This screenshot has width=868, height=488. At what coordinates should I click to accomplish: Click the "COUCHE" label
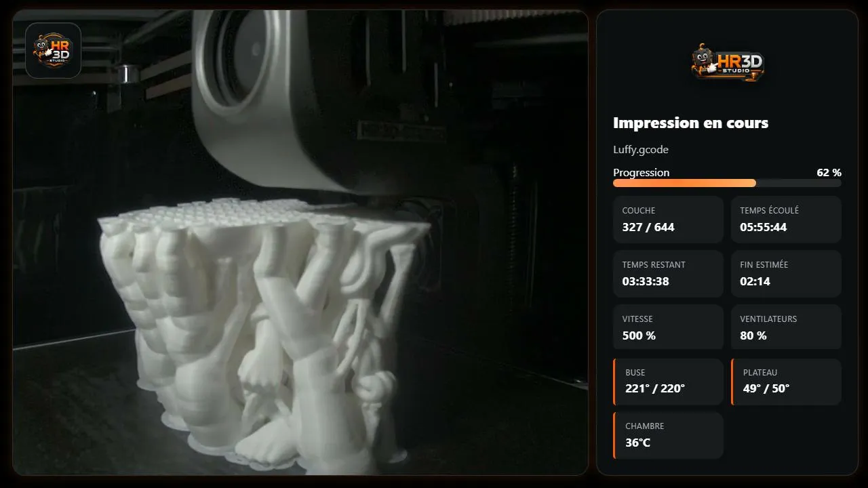pyautogui.click(x=639, y=211)
